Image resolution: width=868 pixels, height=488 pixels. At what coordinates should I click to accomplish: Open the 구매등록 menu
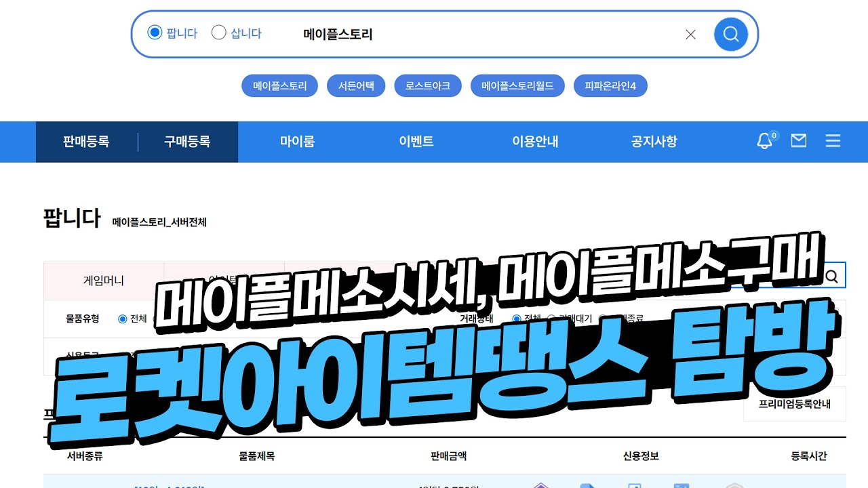point(187,142)
